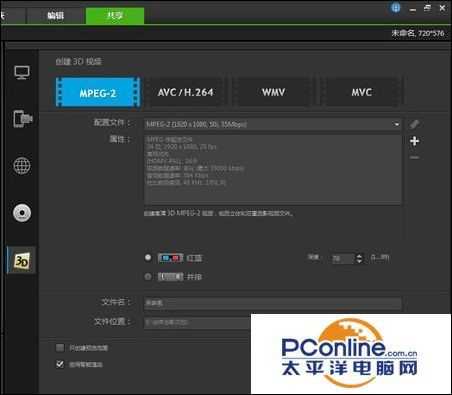
Task: Choose the MPEG-2 format button
Action: tap(98, 92)
